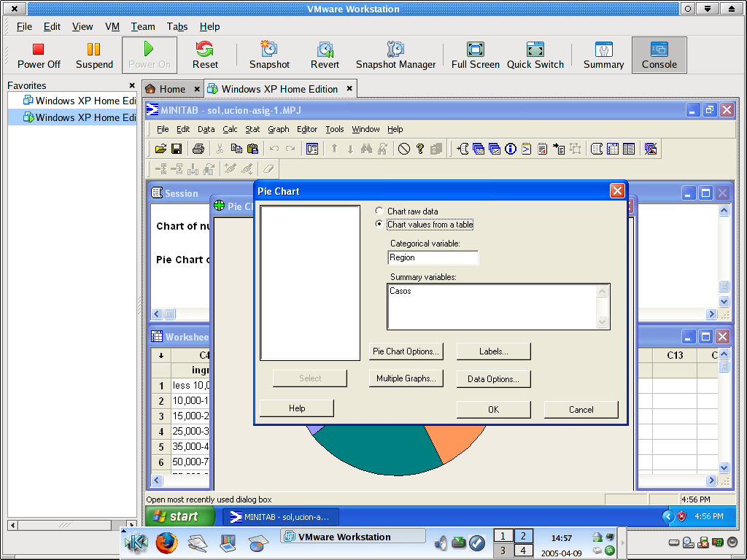Click the Edit Last Dialog toolbar icon
The width and height of the screenshot is (747, 560).
(312, 149)
